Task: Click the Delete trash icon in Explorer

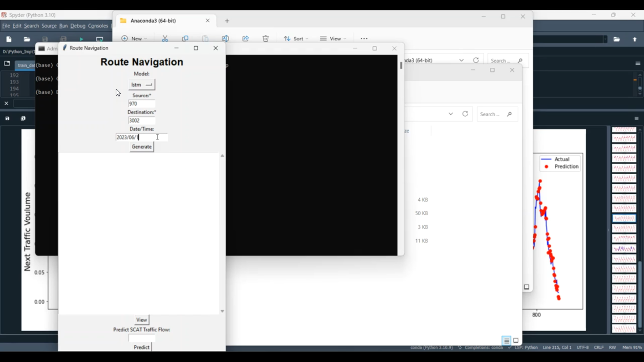Action: coord(266,39)
